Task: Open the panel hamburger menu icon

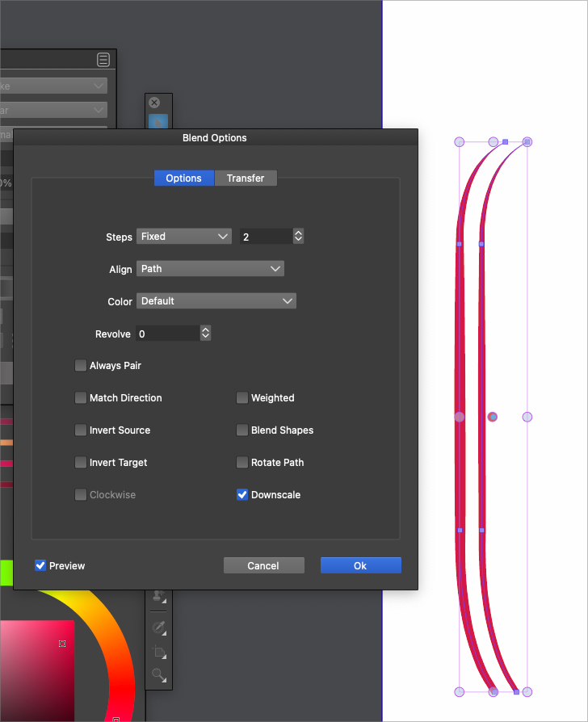Action: click(103, 60)
